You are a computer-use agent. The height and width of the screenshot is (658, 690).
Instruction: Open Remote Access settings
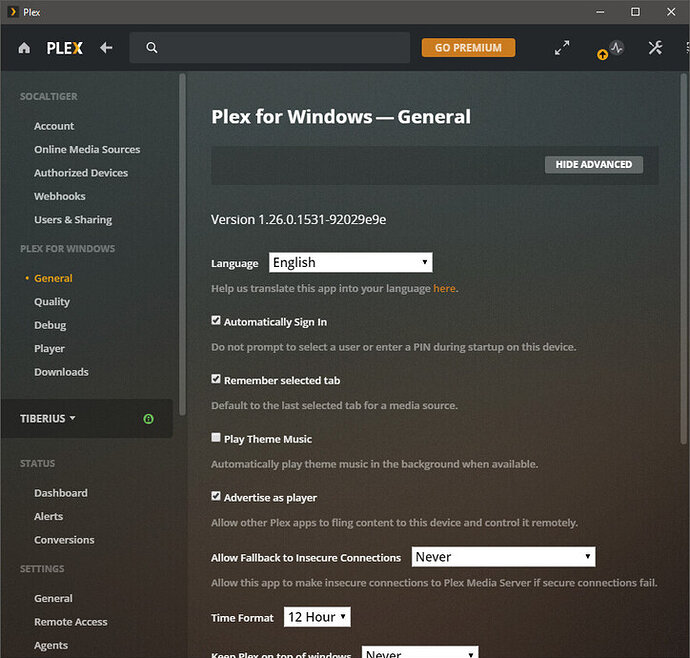pos(71,621)
